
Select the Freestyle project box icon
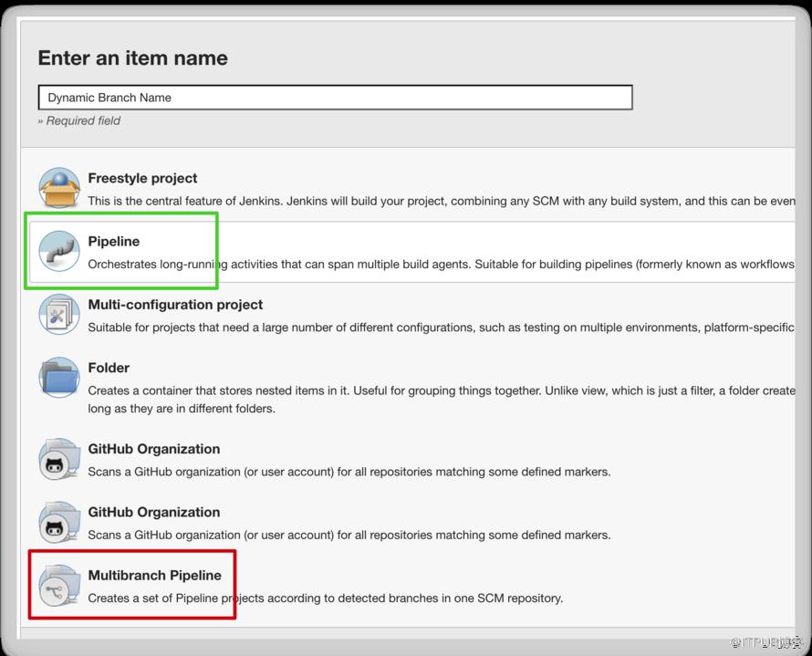pyautogui.click(x=59, y=187)
